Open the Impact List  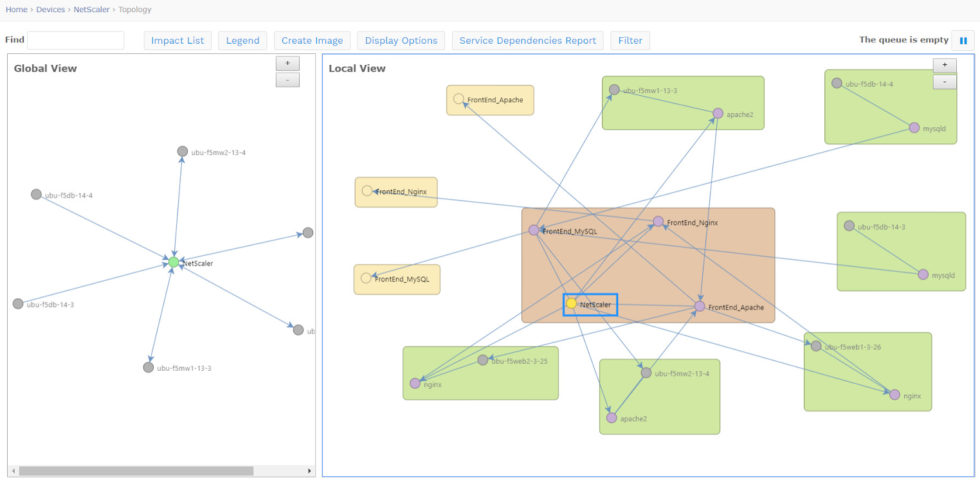(x=177, y=40)
